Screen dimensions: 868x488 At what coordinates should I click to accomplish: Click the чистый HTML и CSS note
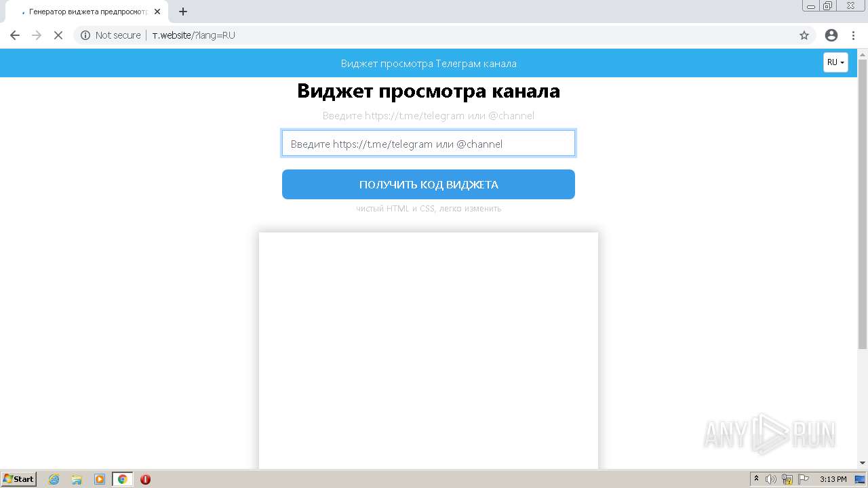tap(429, 209)
